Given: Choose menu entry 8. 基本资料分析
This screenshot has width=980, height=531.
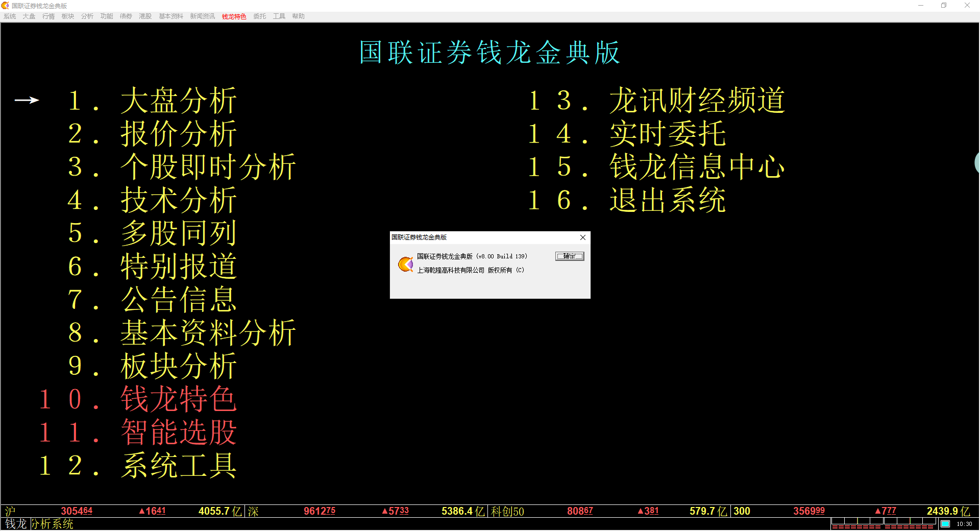Looking at the screenshot, I should point(182,332).
